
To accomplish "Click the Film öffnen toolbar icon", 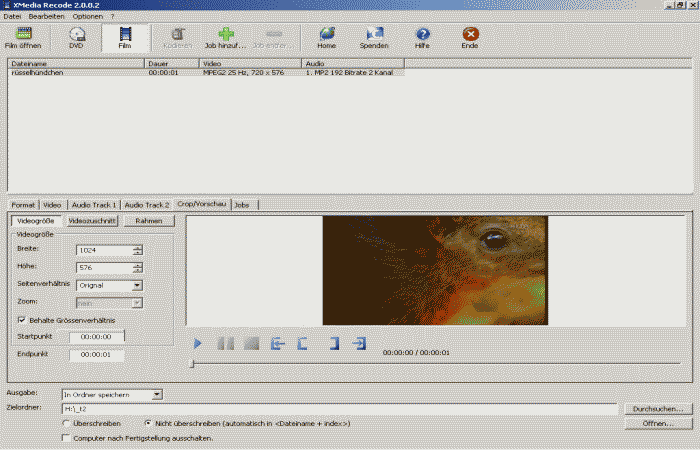I will [24, 35].
